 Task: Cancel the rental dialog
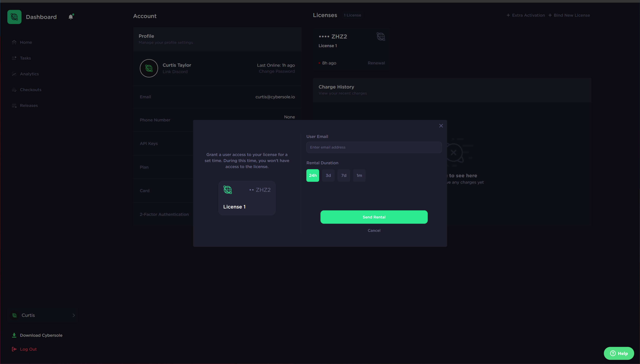(x=374, y=231)
